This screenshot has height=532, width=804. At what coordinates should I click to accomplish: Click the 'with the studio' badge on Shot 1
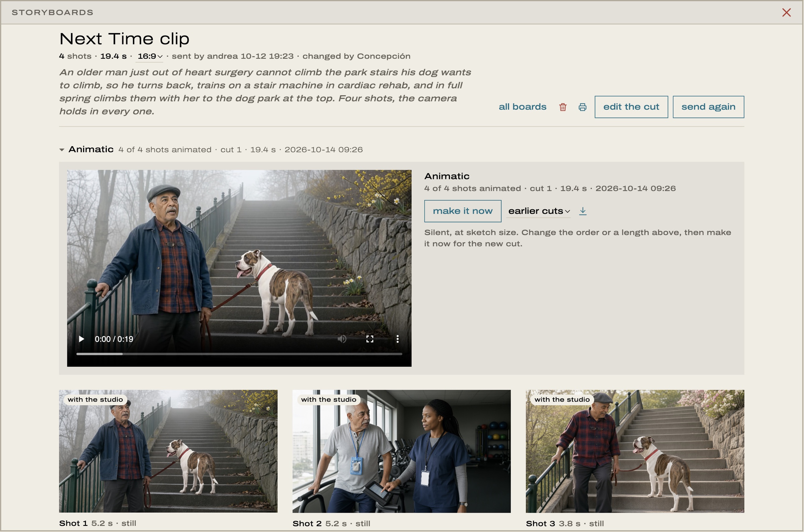pyautogui.click(x=95, y=399)
